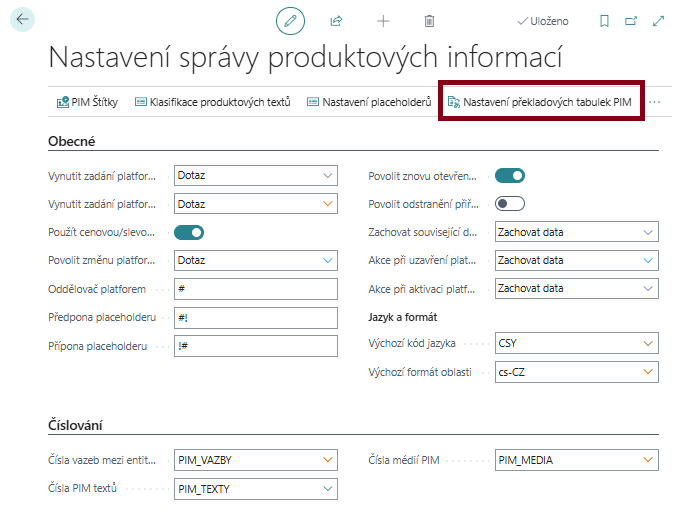Screen dimensions: 690x521
Task: Click the pencil edit icon
Action: (x=290, y=21)
